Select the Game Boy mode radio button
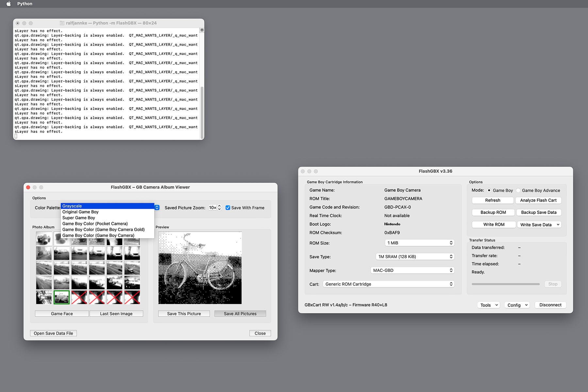This screenshot has width=588, height=392. click(x=489, y=190)
